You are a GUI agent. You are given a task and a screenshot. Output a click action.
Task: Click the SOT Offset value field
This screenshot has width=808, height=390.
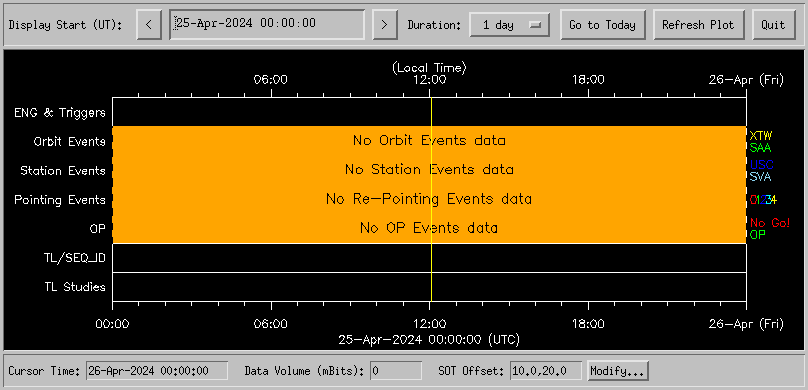(546, 371)
